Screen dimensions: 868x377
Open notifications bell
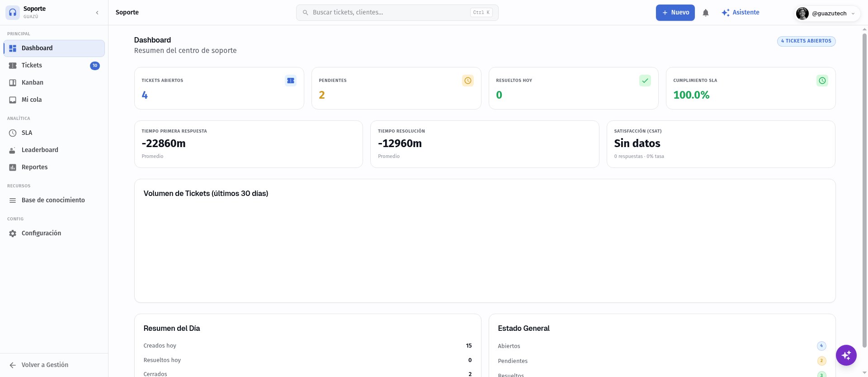click(706, 13)
